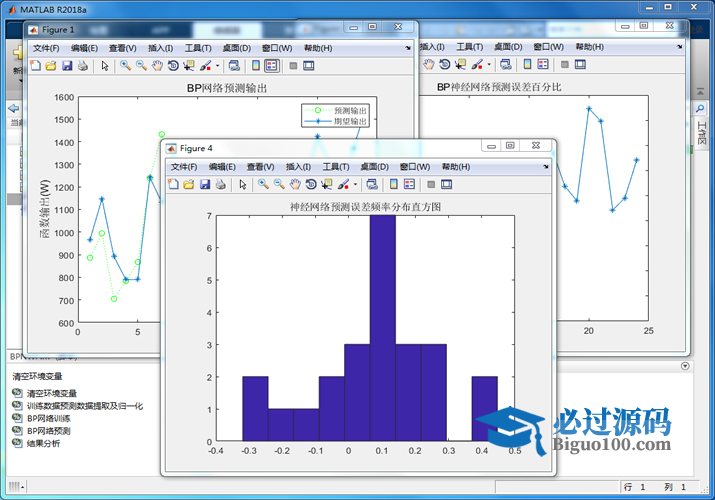This screenshot has width=715, height=500.
Task: Activate Zoom In tool in Figure 4
Action: 263,184
